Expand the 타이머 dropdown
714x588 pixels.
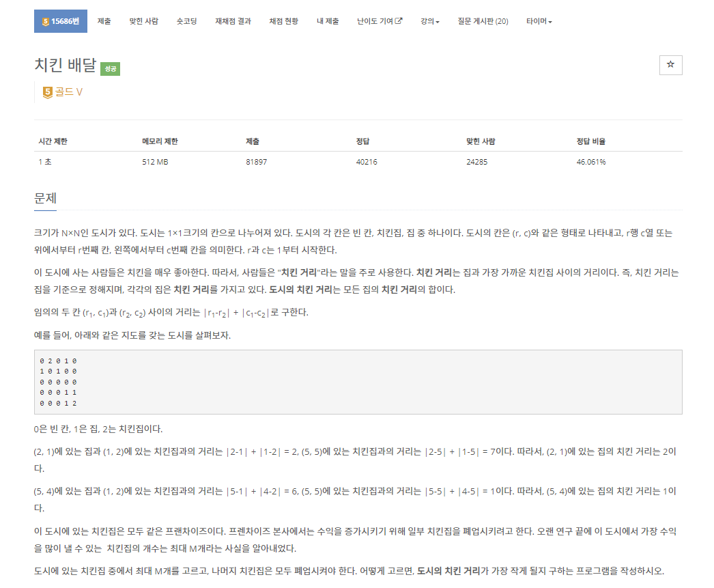(539, 21)
